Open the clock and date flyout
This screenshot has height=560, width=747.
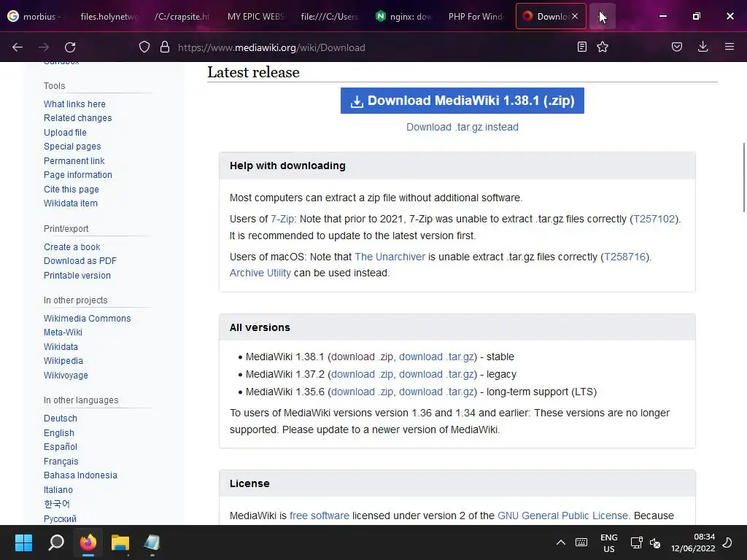[693, 542]
